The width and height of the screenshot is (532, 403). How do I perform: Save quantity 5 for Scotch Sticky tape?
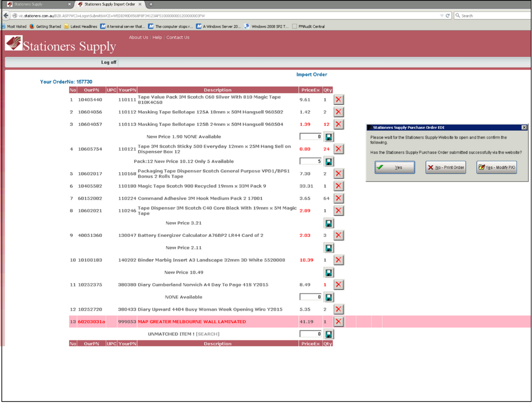(x=329, y=162)
